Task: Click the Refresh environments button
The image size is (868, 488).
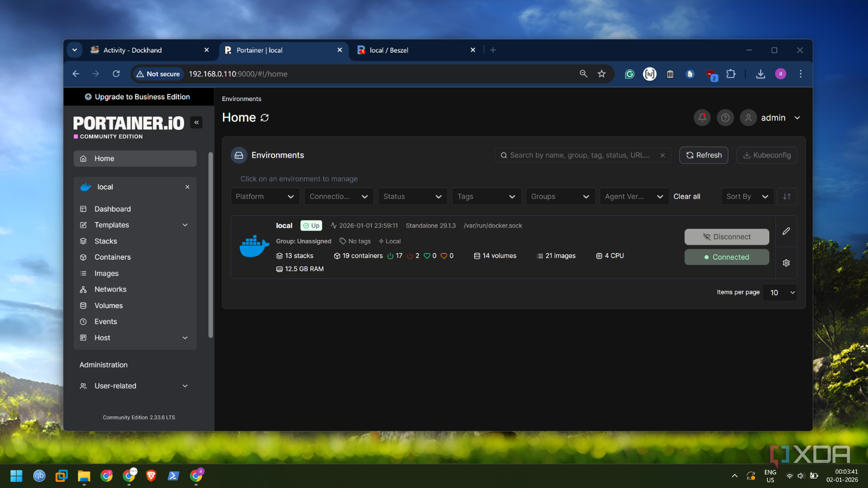Action: pos(704,155)
